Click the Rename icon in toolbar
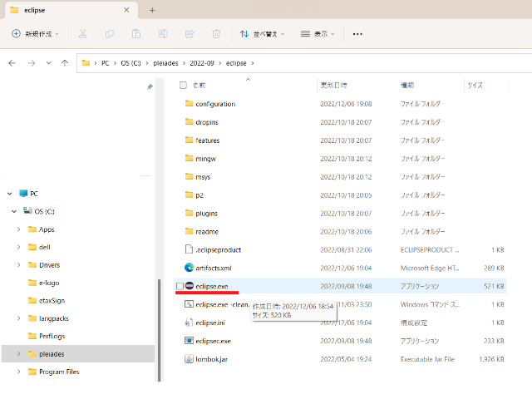Viewport: 532px width, 399px height. (x=163, y=34)
